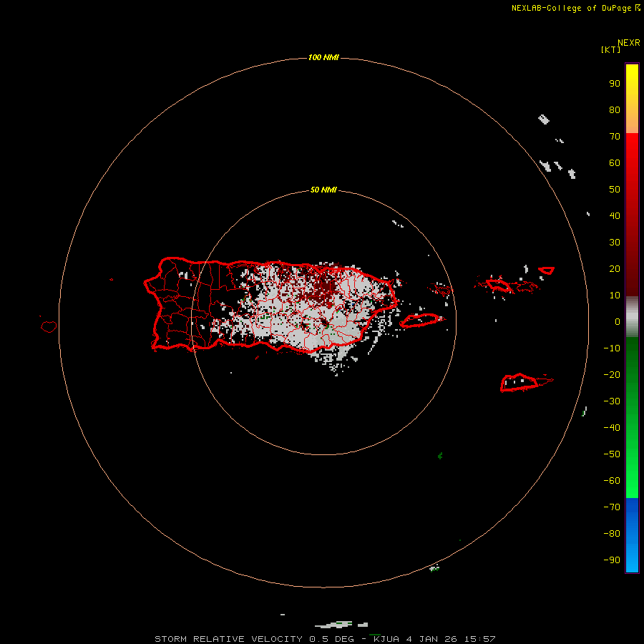The image size is (644, 644).
Task: Click the NEXR label above the color bar
Action: coord(629,43)
